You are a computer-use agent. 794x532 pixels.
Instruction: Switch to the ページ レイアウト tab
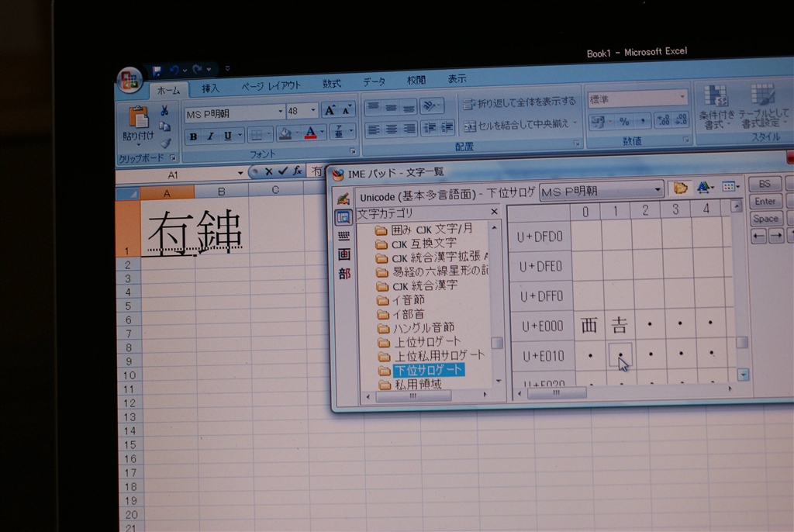[x=271, y=86]
